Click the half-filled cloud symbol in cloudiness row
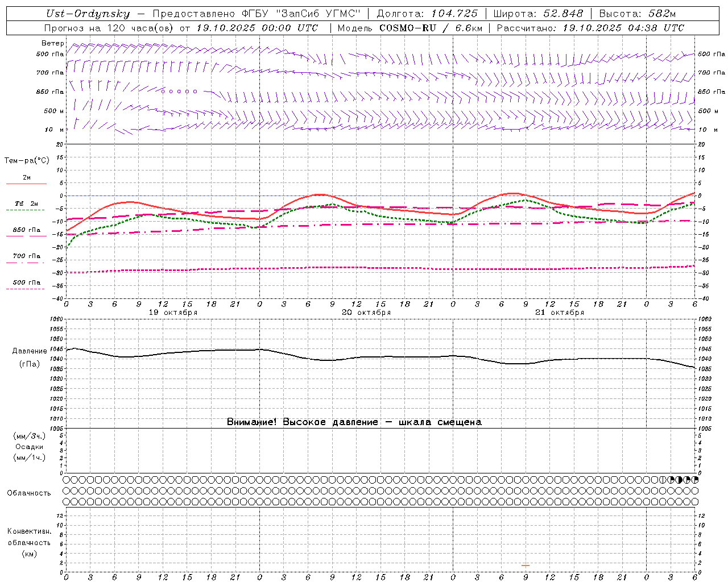This screenshot has width=728, height=582. 679,480
